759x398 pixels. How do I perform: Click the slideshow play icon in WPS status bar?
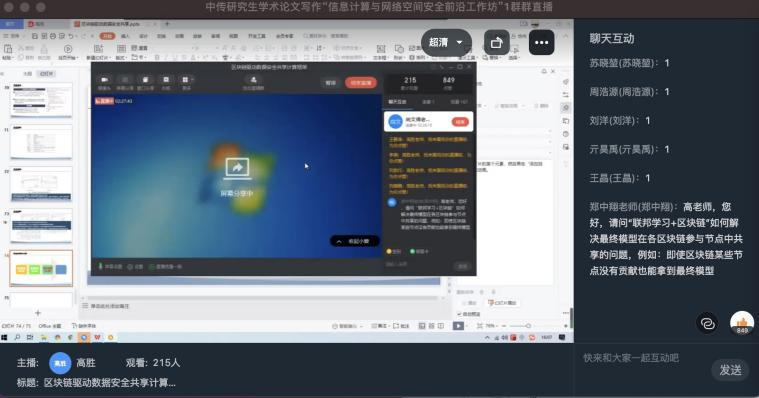(x=458, y=326)
